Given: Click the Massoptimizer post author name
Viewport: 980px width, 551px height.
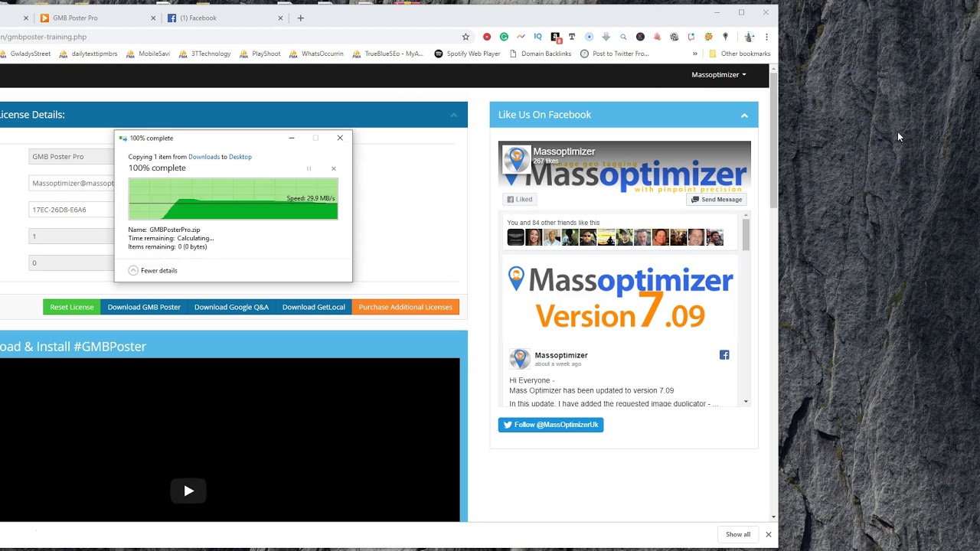Looking at the screenshot, I should point(561,355).
